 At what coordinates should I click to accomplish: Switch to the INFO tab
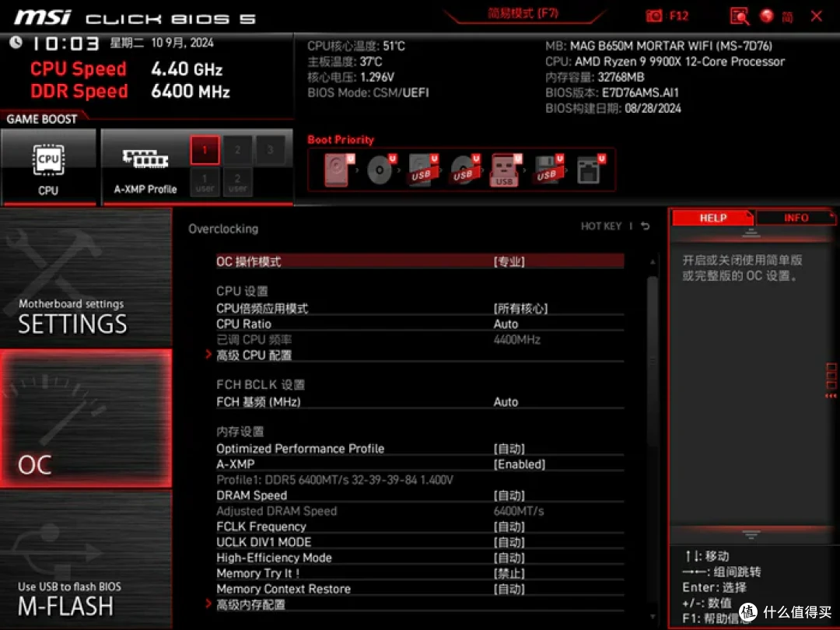(x=796, y=218)
